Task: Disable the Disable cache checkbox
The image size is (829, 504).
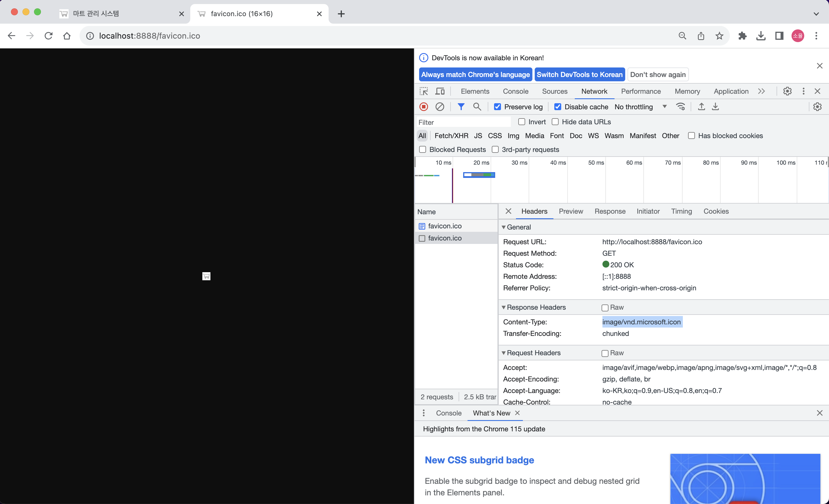Action: click(557, 107)
